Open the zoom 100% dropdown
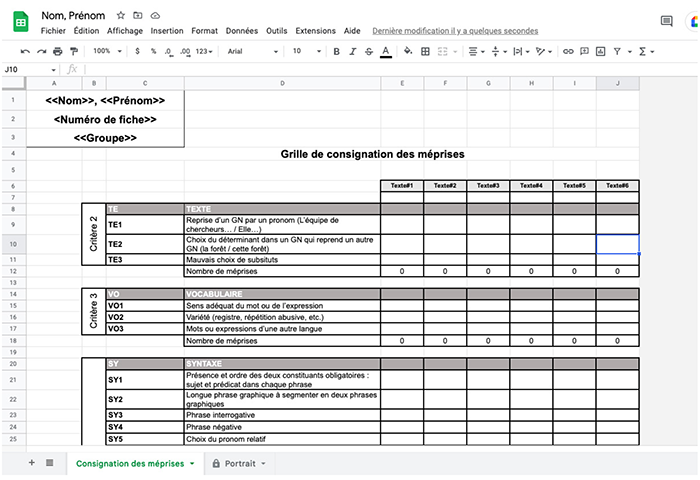700x480 pixels. (107, 51)
